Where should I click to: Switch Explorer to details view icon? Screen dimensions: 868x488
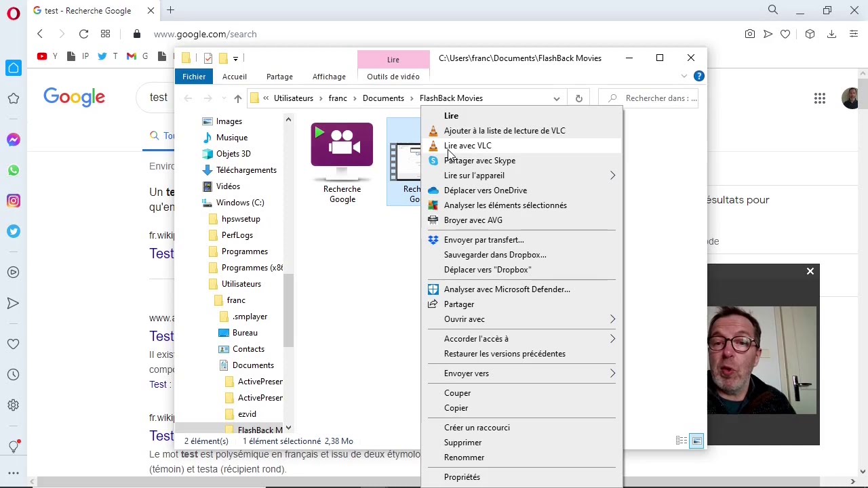click(682, 441)
